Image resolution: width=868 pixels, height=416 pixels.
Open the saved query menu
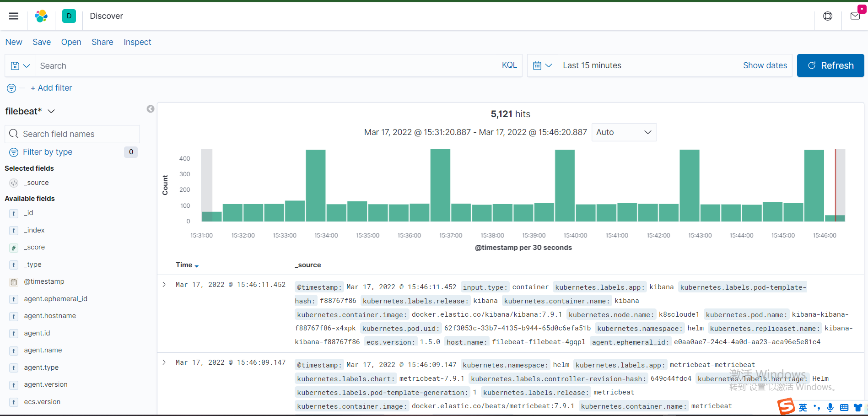(20, 66)
